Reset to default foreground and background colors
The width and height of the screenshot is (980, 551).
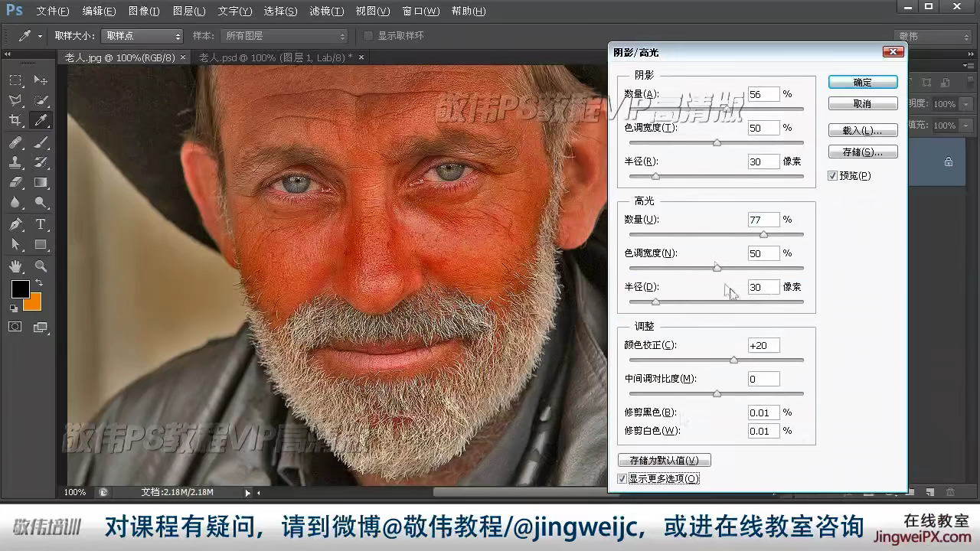coord(14,308)
